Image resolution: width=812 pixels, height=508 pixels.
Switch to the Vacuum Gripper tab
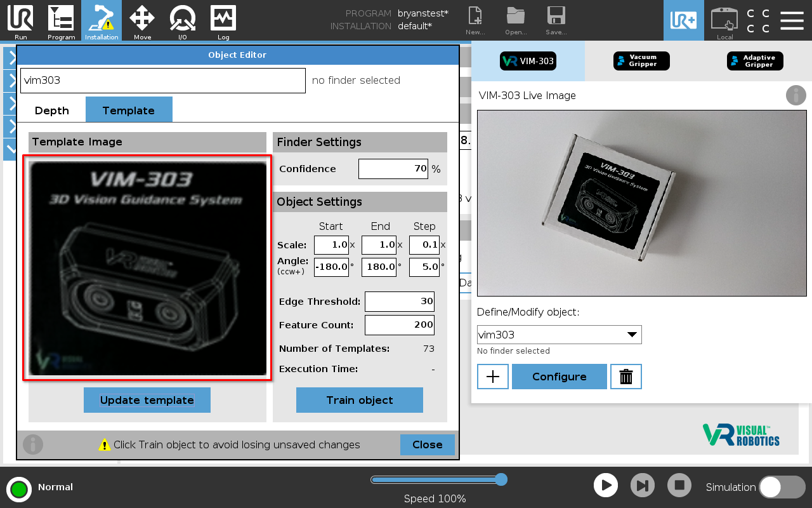[641, 62]
